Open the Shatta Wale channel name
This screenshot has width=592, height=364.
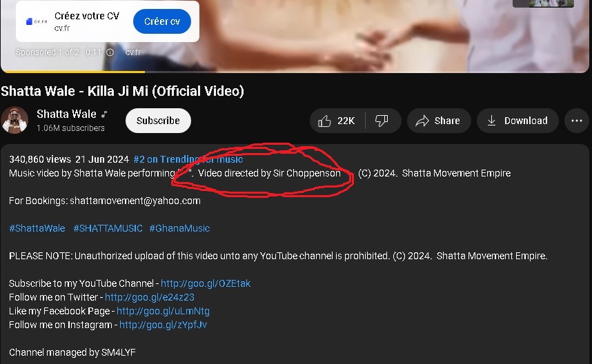pos(66,114)
